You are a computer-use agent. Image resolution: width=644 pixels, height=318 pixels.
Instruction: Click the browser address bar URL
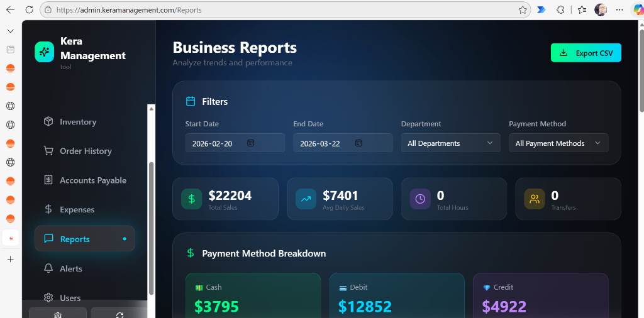pos(129,10)
